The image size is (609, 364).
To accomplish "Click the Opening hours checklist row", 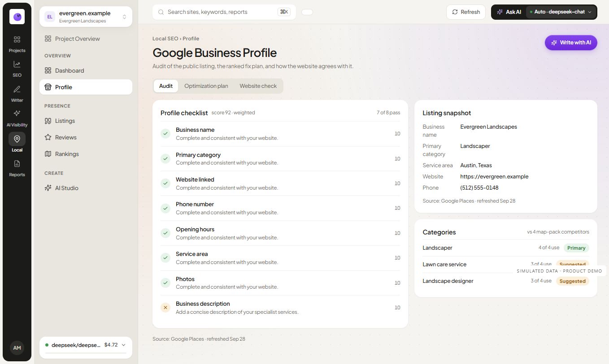I will point(280,233).
